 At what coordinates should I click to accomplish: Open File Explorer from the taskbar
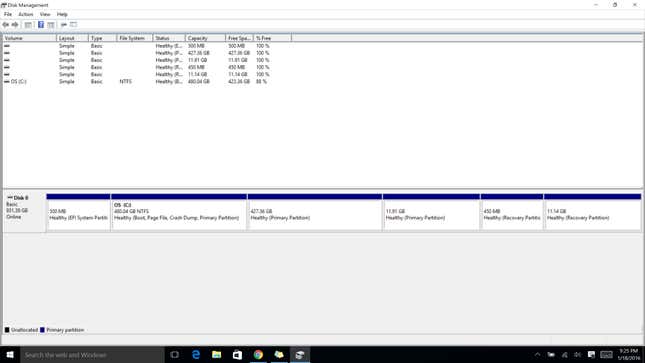tap(216, 354)
